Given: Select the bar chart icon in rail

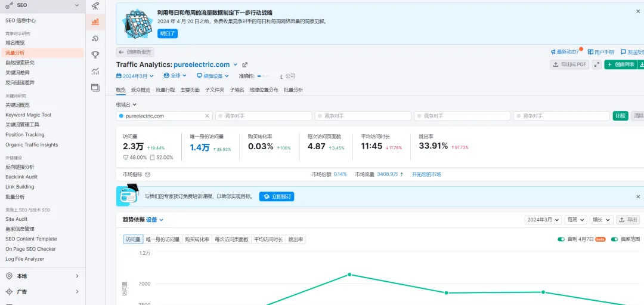Looking at the screenshot, I should pyautogui.click(x=95, y=21).
